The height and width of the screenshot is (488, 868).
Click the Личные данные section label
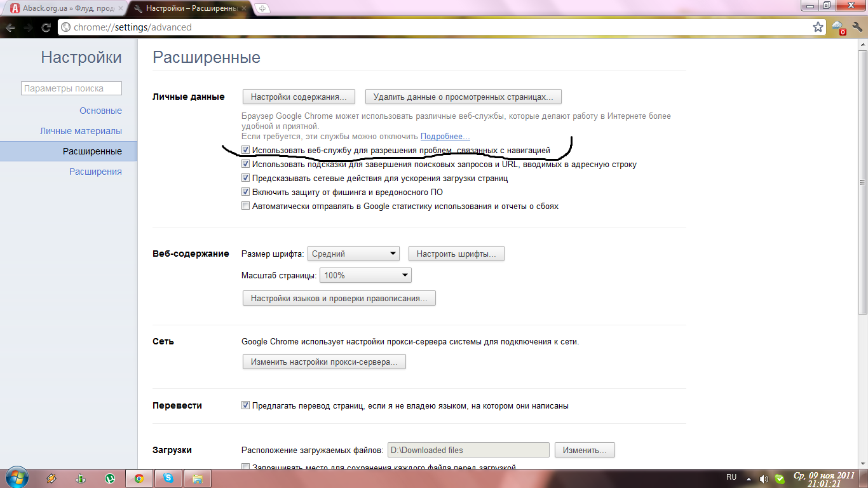(189, 97)
